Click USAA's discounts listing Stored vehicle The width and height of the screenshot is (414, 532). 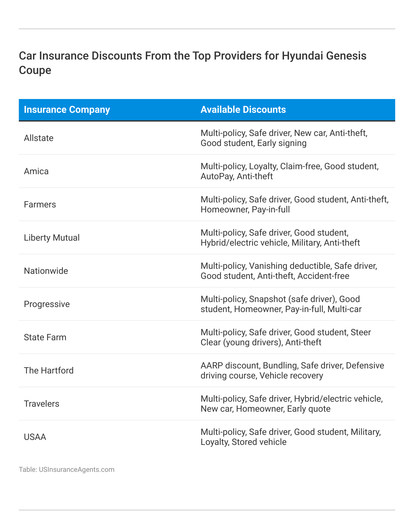pos(291,437)
